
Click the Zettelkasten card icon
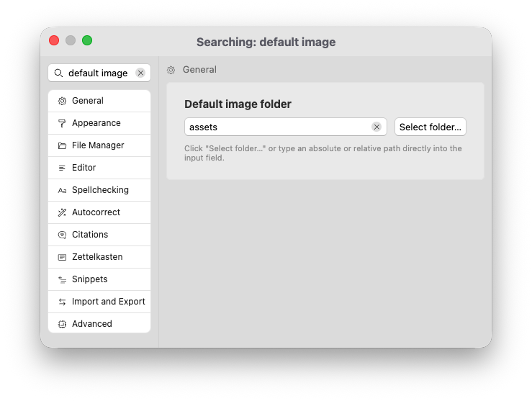62,257
